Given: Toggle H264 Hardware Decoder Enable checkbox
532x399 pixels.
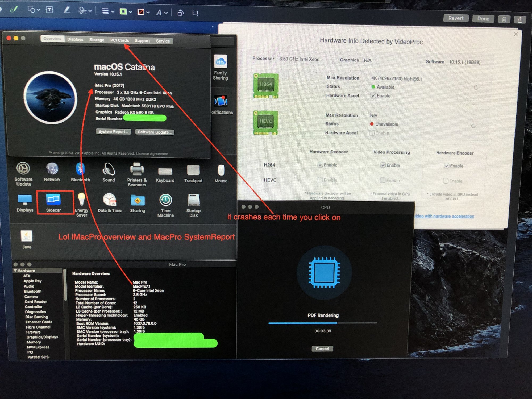Looking at the screenshot, I should (320, 165).
